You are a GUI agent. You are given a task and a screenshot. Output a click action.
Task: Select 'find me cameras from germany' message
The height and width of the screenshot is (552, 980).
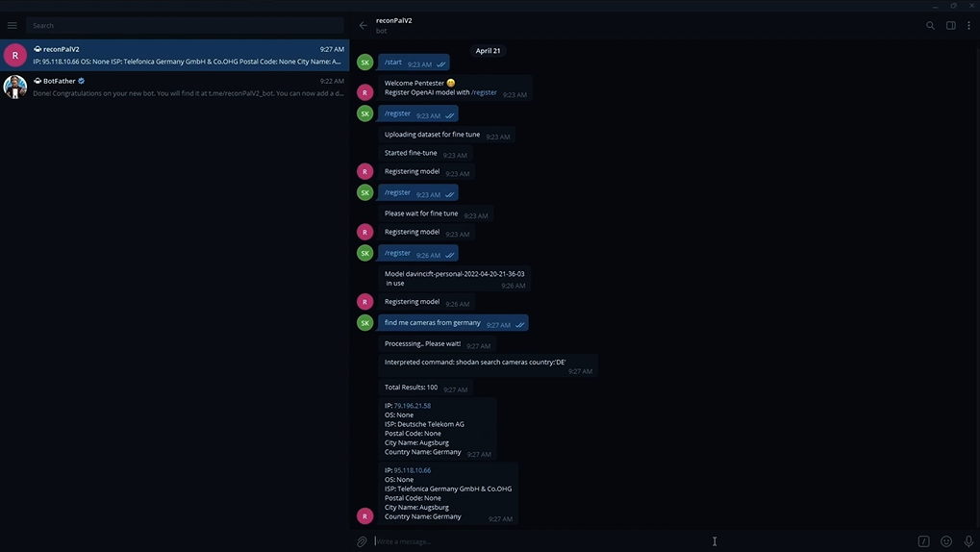pos(453,322)
